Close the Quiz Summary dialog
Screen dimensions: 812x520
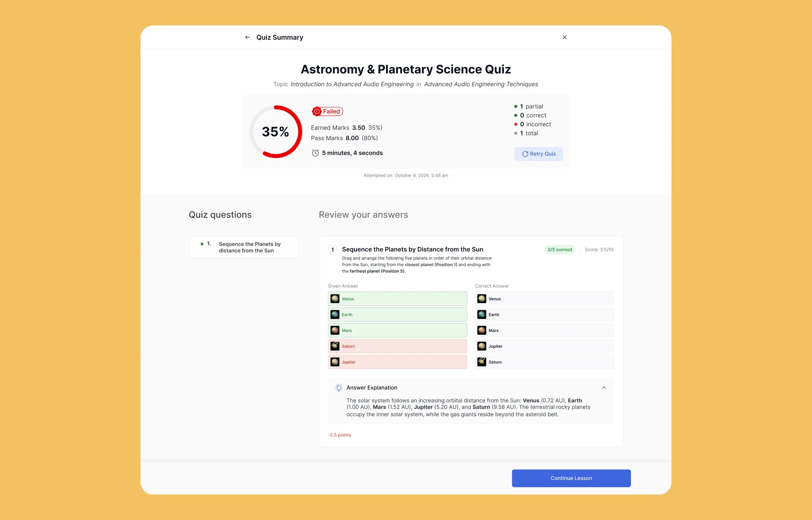[x=564, y=37]
